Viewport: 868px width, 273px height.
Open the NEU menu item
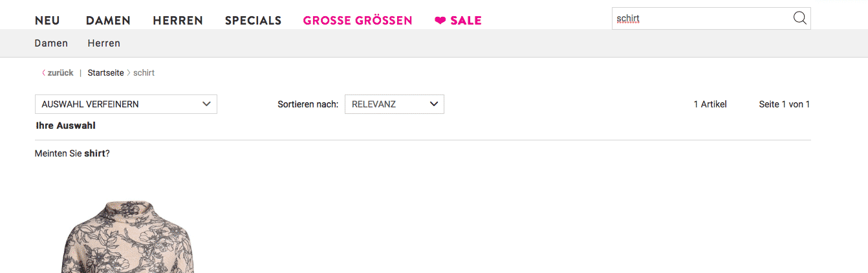pyautogui.click(x=47, y=21)
